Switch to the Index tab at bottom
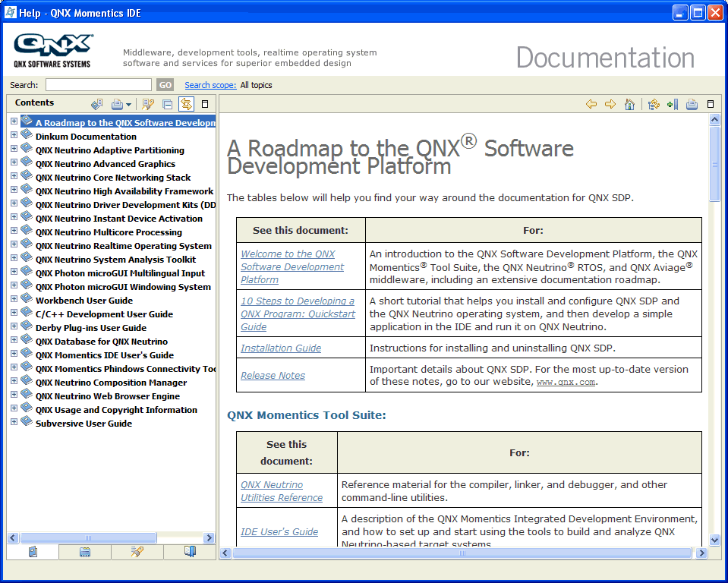 pyautogui.click(x=85, y=552)
